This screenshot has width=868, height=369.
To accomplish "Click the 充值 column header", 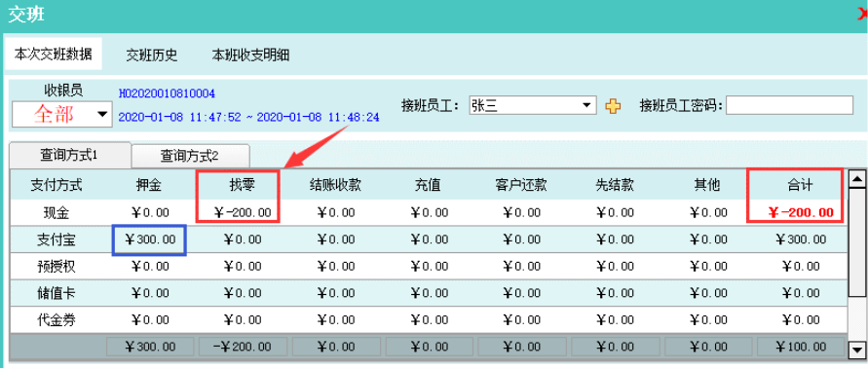I will [428, 185].
